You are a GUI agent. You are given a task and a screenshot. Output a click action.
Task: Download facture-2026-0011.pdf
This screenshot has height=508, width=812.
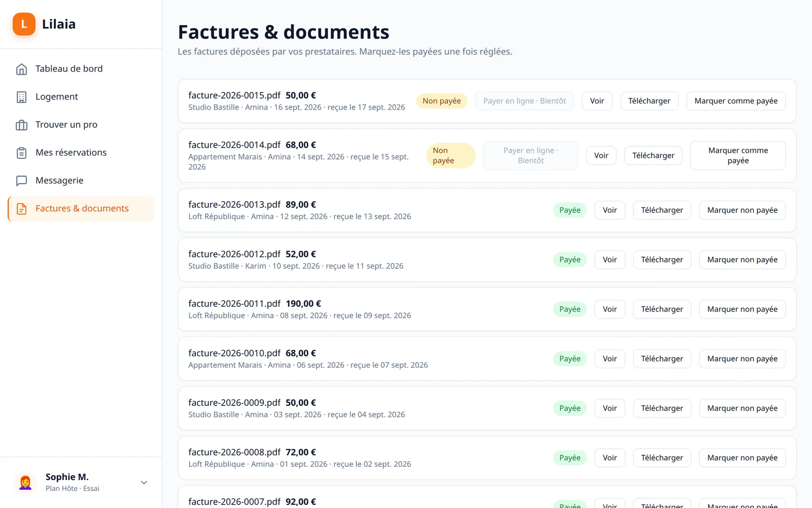coord(662,309)
